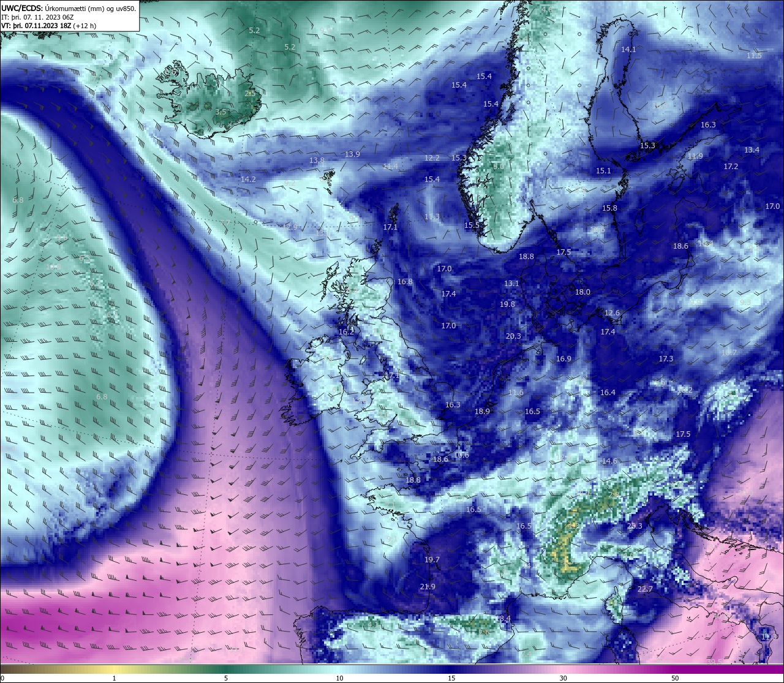Click the 16.4 value label
Image resolution: width=784 pixels, height=683 pixels.
tap(608, 393)
